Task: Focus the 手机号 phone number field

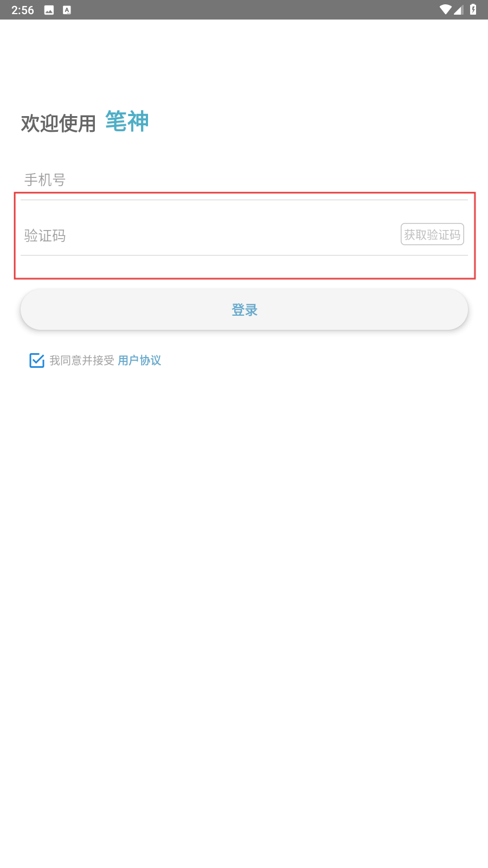Action: (244, 180)
